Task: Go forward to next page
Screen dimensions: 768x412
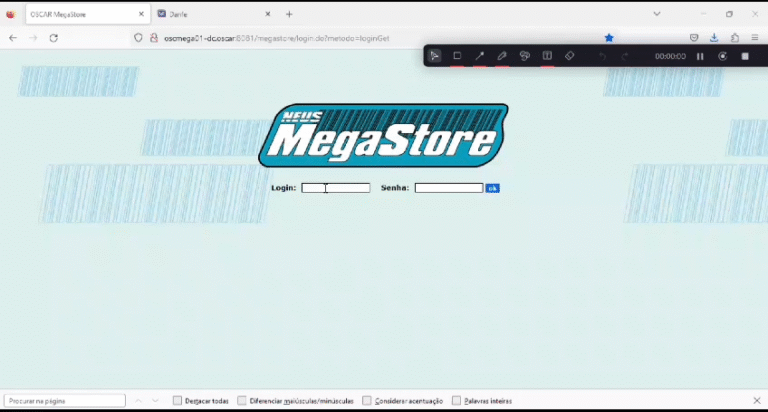Action: click(x=33, y=38)
